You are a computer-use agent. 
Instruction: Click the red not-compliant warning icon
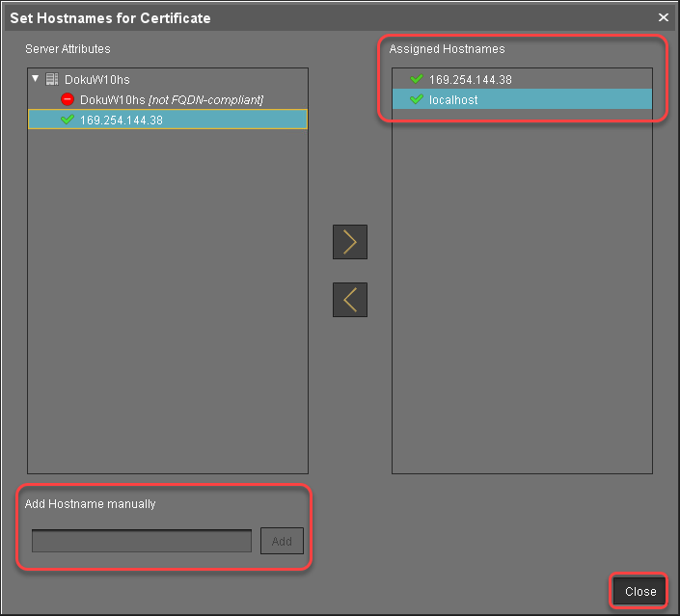68,99
